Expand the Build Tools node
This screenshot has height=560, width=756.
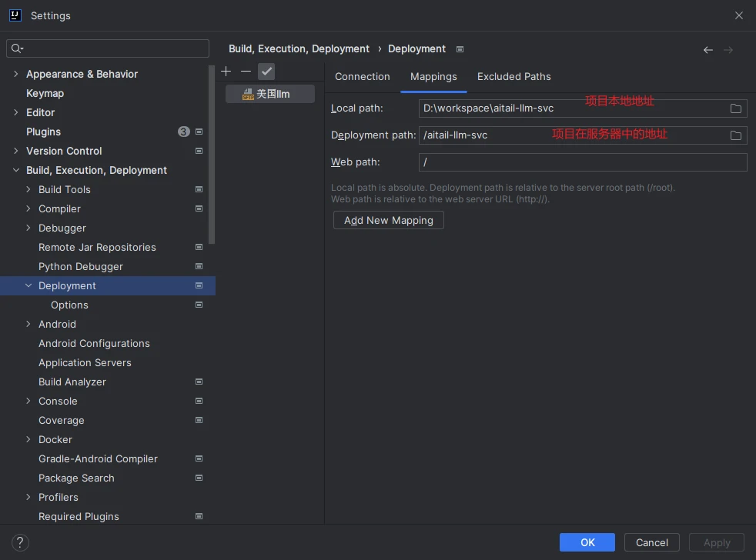coord(28,189)
